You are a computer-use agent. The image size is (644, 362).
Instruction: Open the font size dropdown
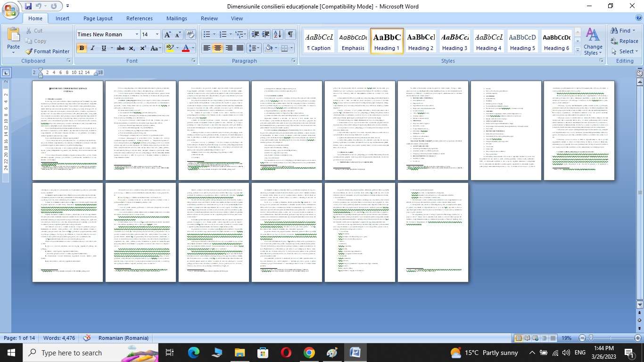point(157,34)
